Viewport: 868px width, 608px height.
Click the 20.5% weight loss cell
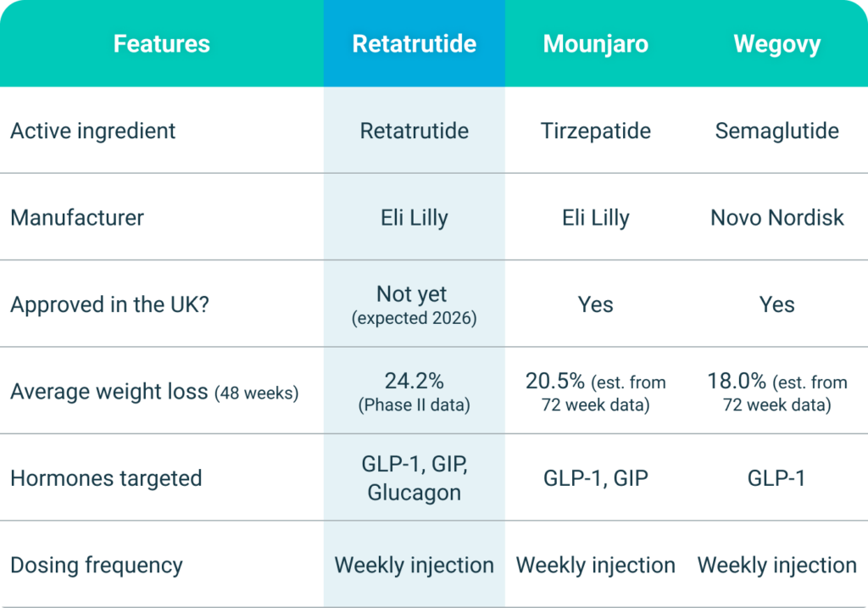coord(596,393)
